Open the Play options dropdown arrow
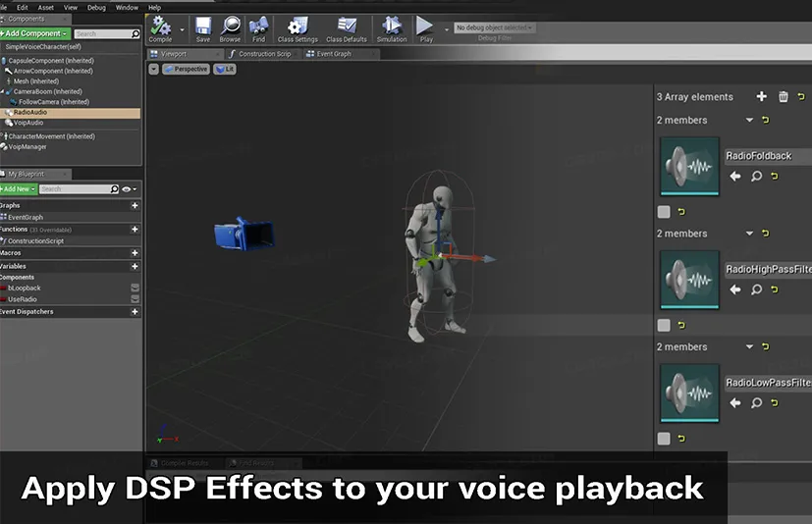Screen dimensions: 812x524 [447, 30]
